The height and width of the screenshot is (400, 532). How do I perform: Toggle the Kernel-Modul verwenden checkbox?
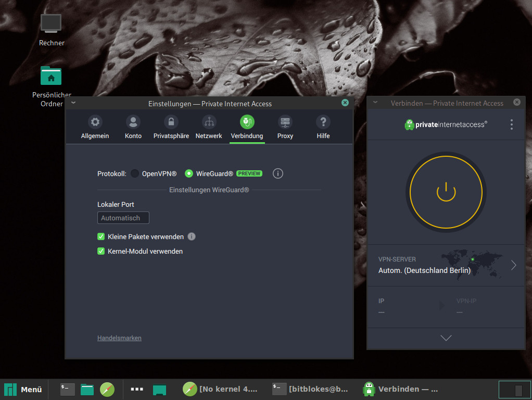point(101,251)
